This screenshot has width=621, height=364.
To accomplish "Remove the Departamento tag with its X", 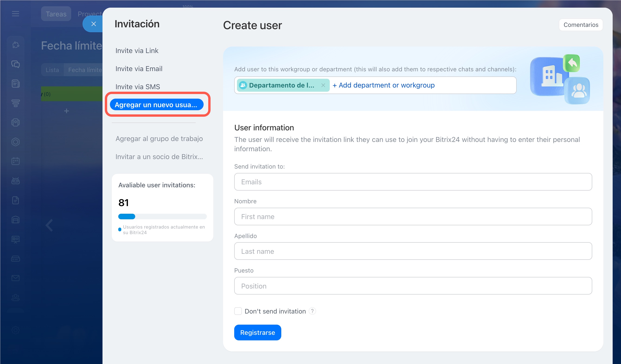I will pyautogui.click(x=323, y=85).
